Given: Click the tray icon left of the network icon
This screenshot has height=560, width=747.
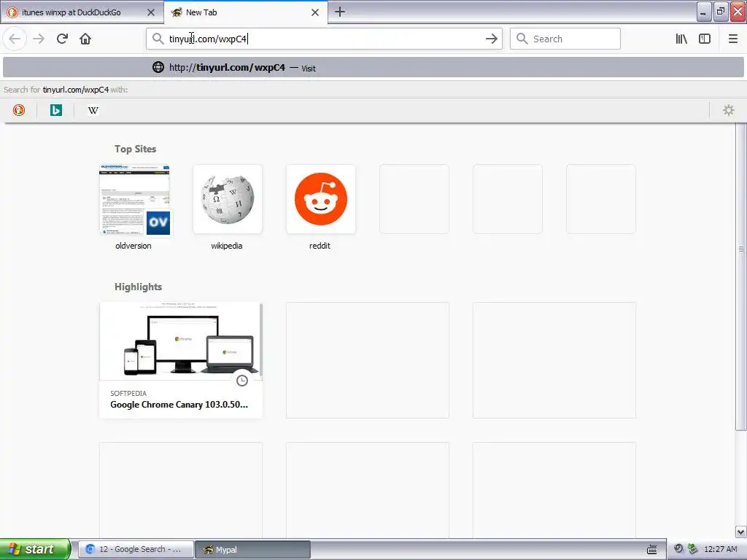Looking at the screenshot, I should point(678,549).
